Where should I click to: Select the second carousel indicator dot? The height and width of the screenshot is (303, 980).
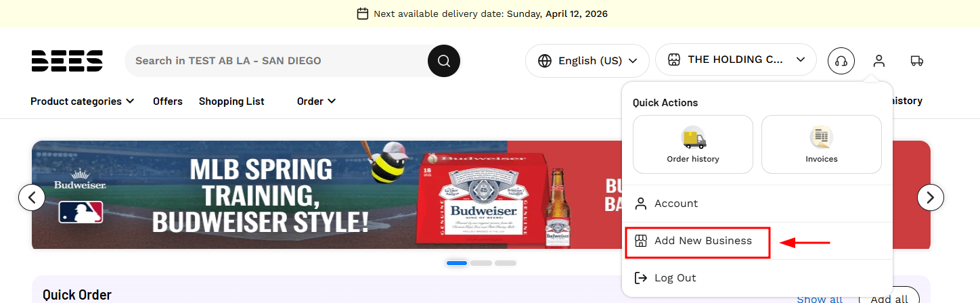pos(481,262)
